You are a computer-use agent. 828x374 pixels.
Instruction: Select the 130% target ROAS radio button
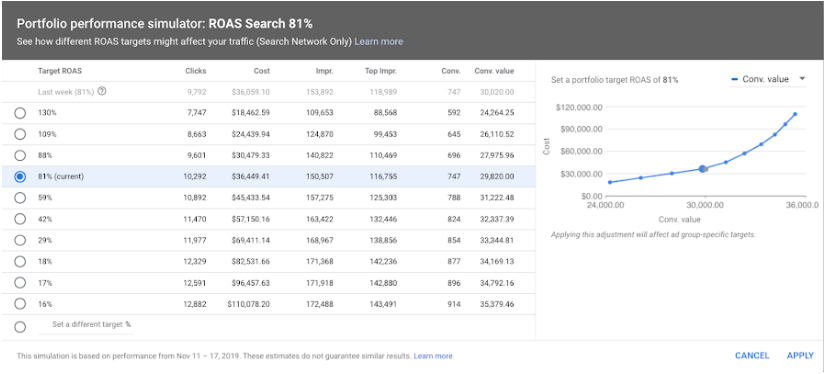(20, 113)
